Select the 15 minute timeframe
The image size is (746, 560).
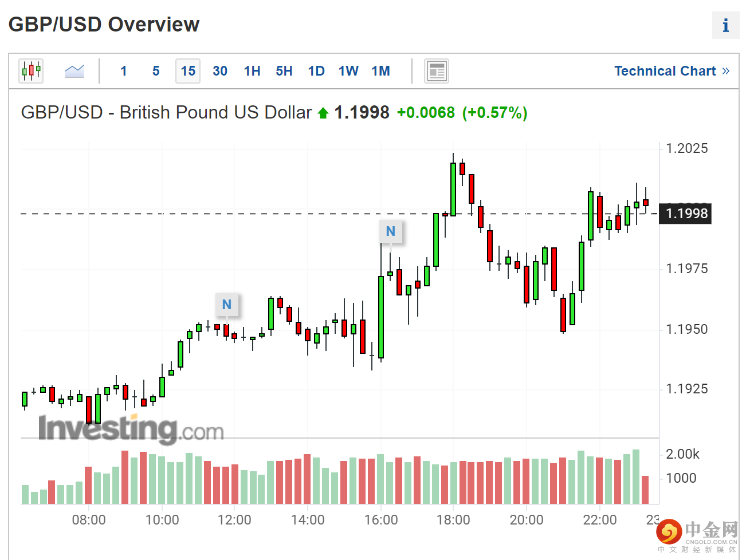(x=188, y=71)
